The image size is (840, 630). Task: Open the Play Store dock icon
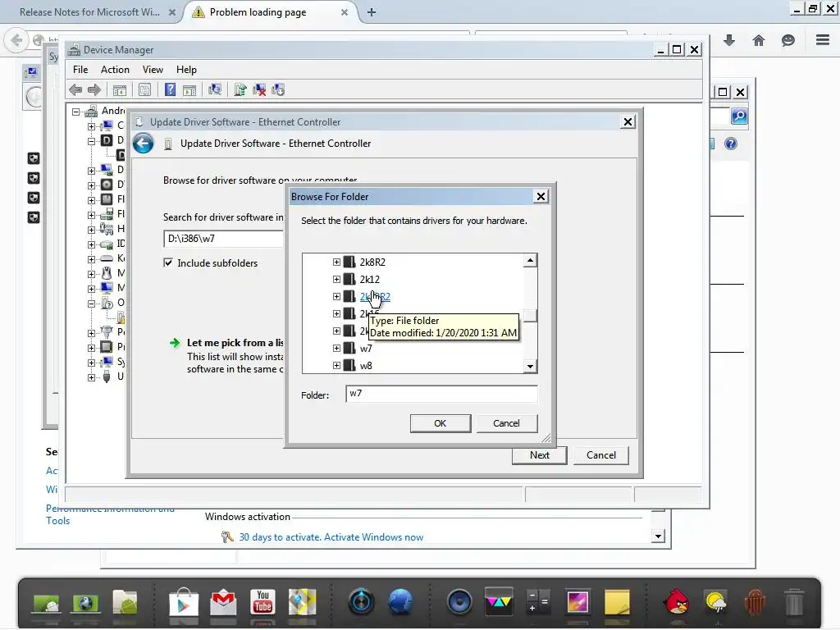click(183, 602)
